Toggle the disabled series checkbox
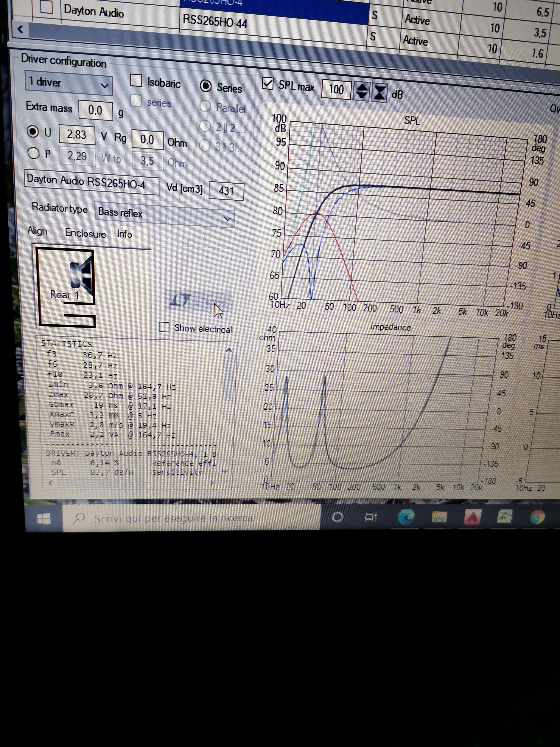The width and height of the screenshot is (560, 747). pos(136,101)
